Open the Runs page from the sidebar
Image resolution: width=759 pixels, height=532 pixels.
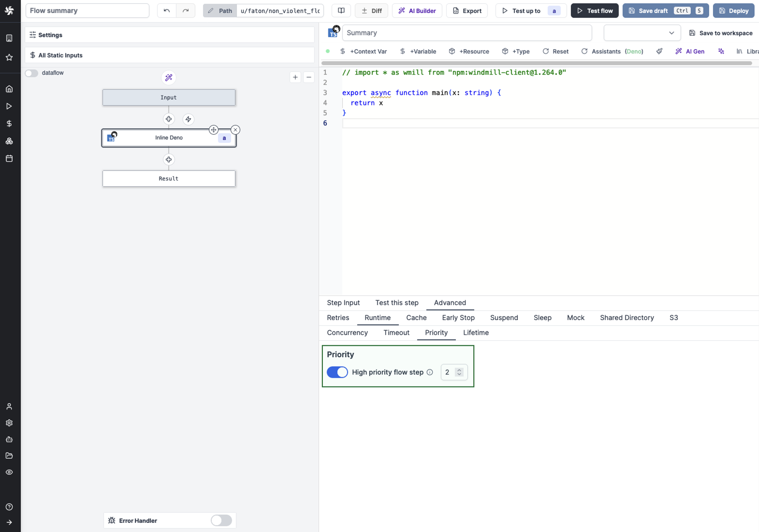9,106
